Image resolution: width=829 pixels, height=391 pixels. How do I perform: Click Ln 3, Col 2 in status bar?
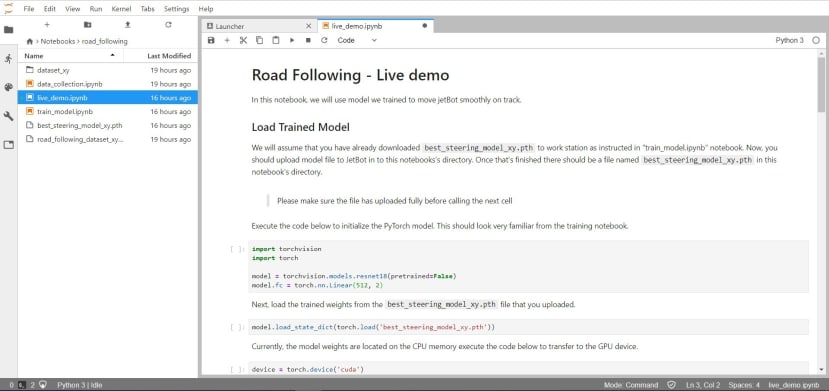[x=703, y=385]
